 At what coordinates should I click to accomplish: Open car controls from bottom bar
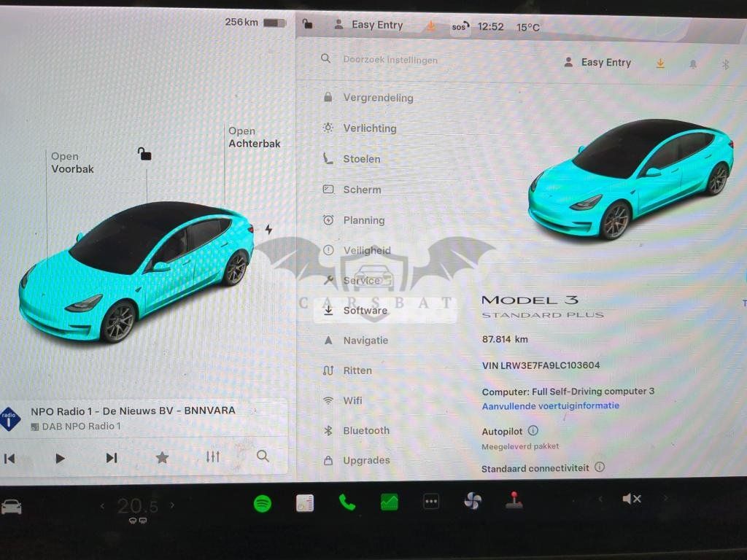tap(11, 507)
